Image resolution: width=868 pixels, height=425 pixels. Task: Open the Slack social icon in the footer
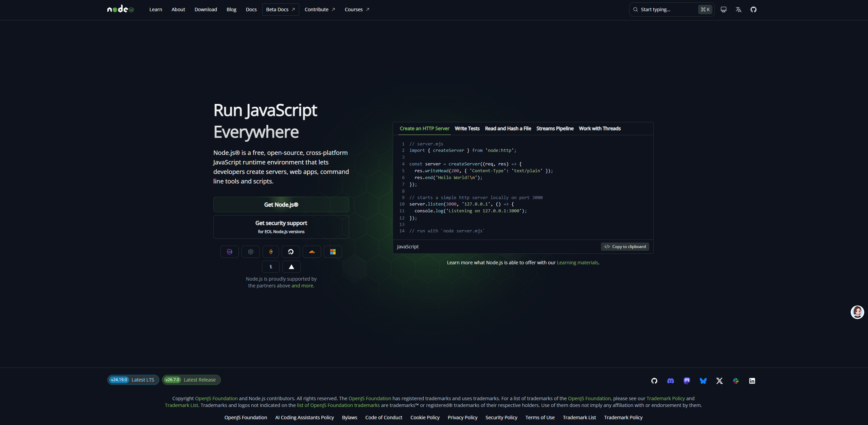point(736,381)
